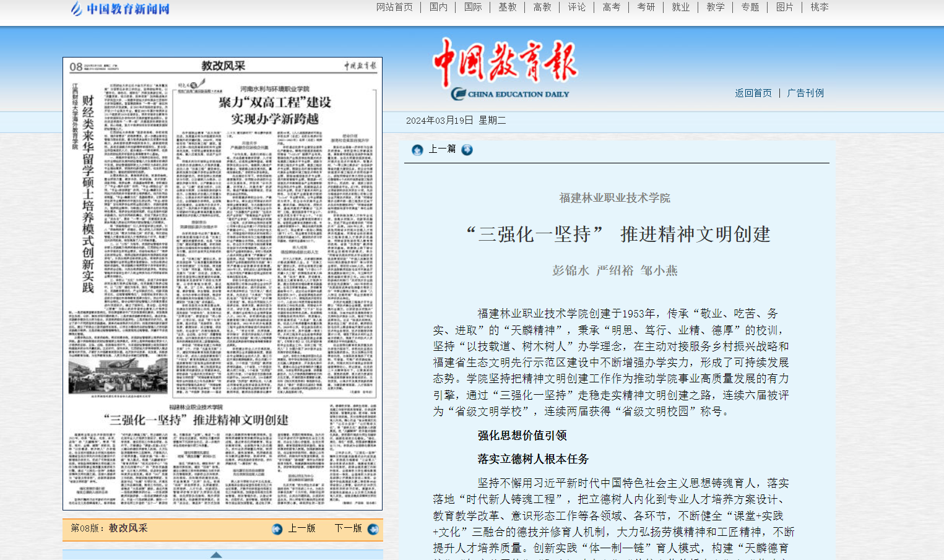Select 考研 in the top navigation
The width and height of the screenshot is (944, 560).
pyautogui.click(x=646, y=7)
